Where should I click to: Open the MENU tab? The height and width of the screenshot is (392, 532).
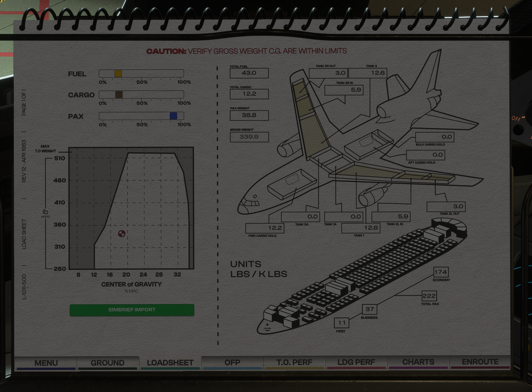pyautogui.click(x=46, y=363)
